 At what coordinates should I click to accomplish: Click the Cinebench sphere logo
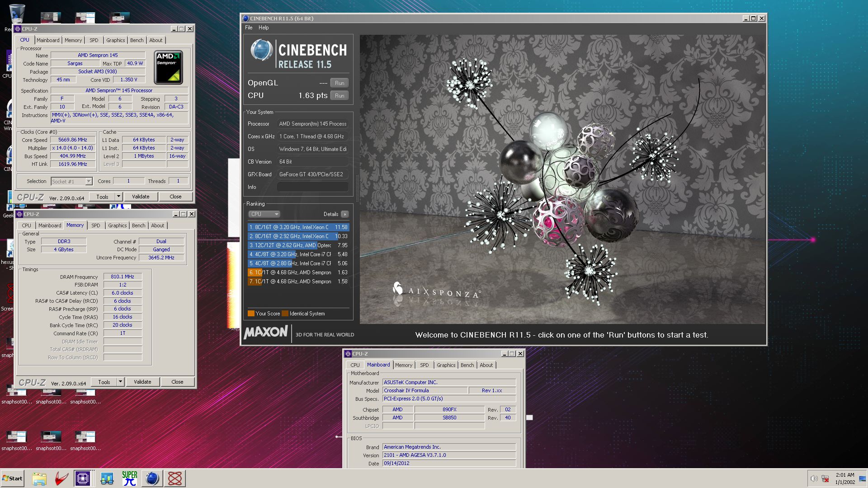point(261,50)
